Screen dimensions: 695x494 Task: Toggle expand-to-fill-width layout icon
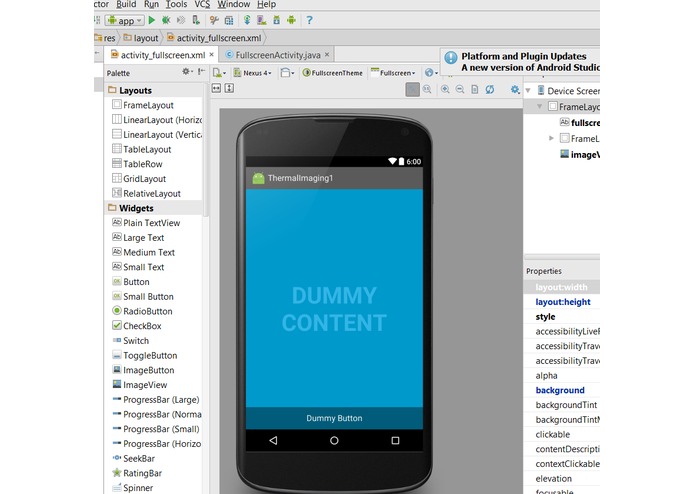click(x=216, y=88)
